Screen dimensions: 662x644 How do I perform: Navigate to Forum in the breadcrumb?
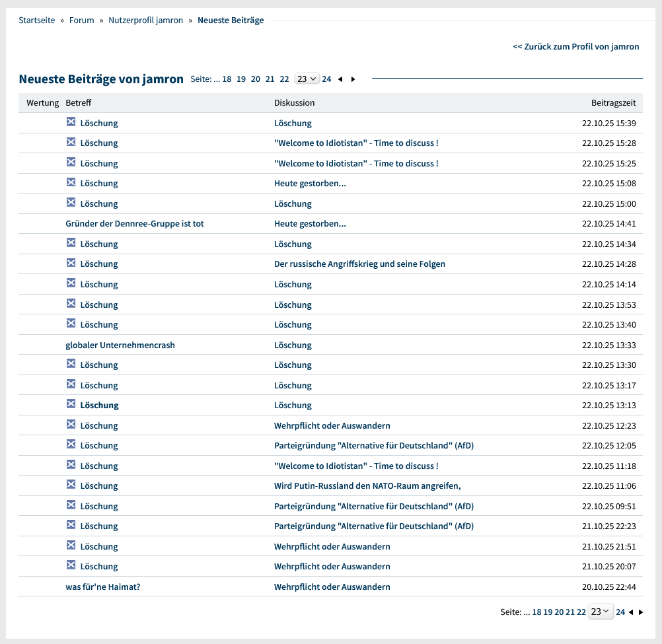[x=82, y=20]
